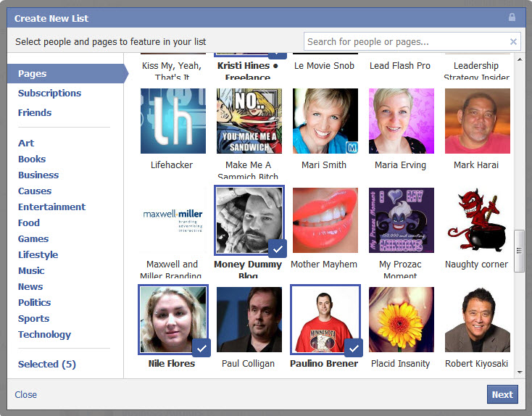The image size is (532, 416).
Task: Select the Paul Colligan thumbnail
Action: [249, 320]
